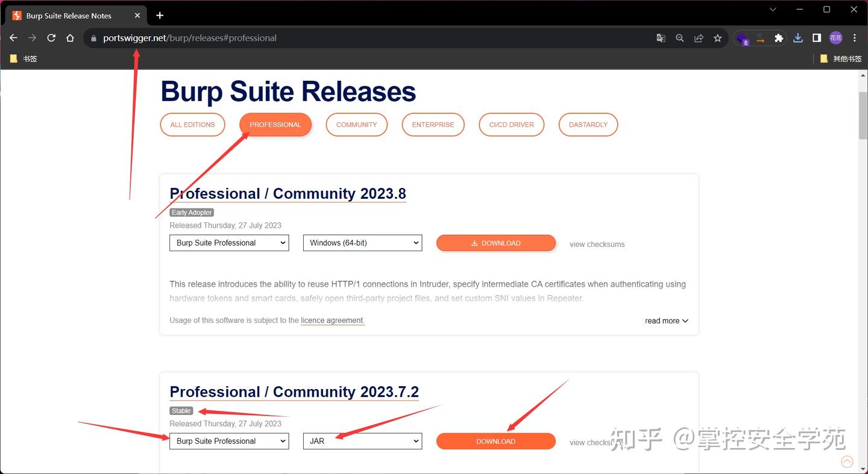This screenshot has width=868, height=474.
Task: Open the side panel icon
Action: click(817, 37)
